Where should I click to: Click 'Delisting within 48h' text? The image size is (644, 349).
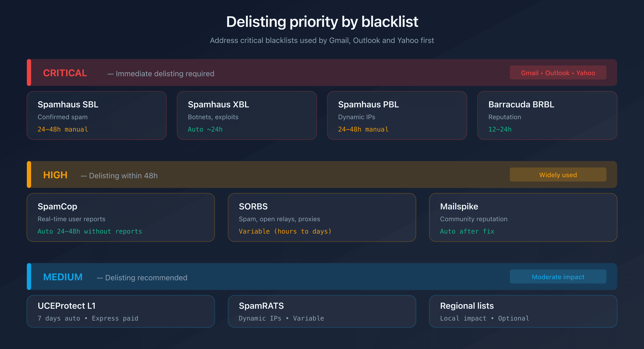click(123, 176)
